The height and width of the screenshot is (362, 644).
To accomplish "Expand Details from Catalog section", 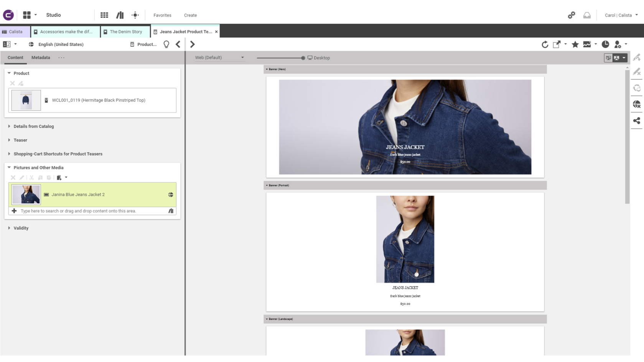I will tap(9, 126).
